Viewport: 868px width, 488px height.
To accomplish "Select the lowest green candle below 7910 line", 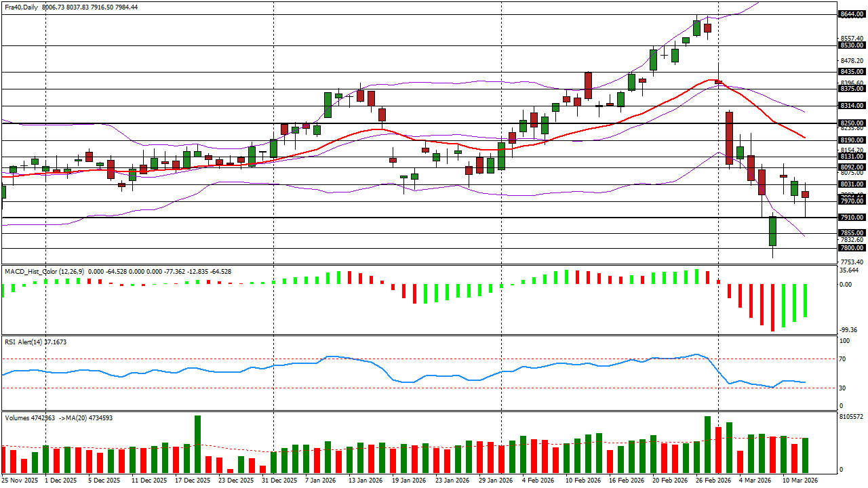I will 772,231.
